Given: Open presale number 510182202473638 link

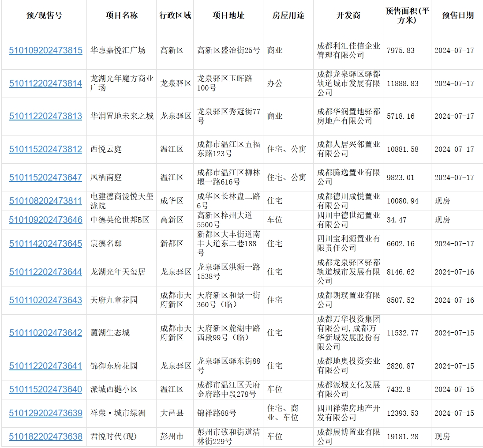Looking at the screenshot, I should point(45,437).
